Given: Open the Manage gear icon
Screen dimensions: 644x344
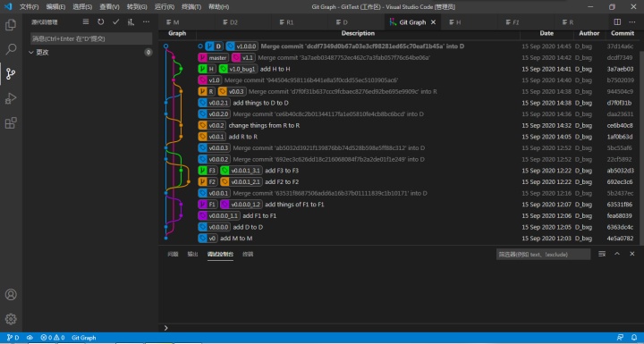Looking at the screenshot, I should (x=11, y=319).
